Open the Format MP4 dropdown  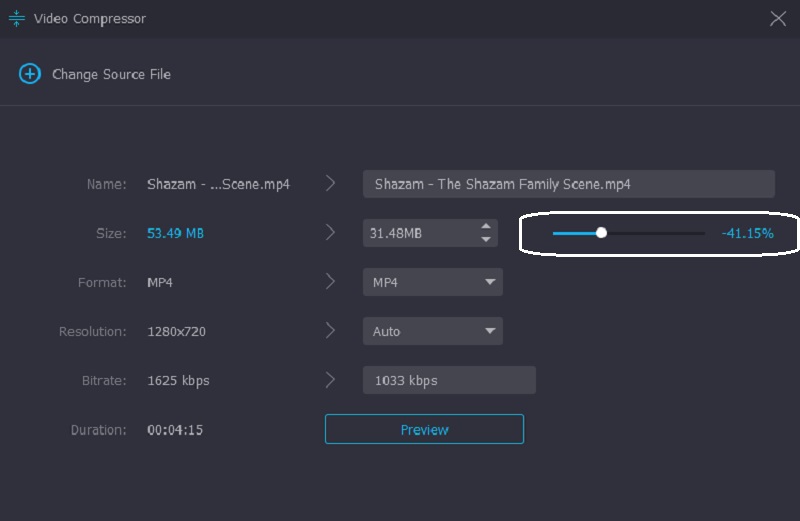432,283
